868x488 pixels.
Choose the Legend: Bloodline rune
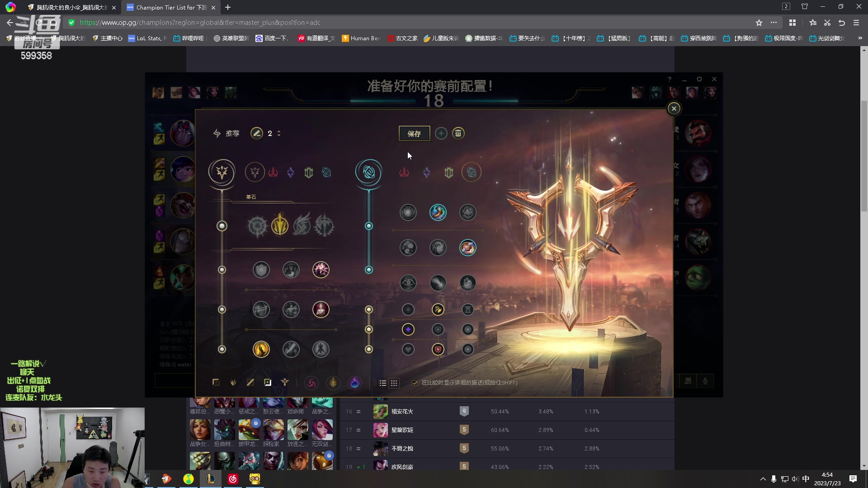click(x=321, y=310)
